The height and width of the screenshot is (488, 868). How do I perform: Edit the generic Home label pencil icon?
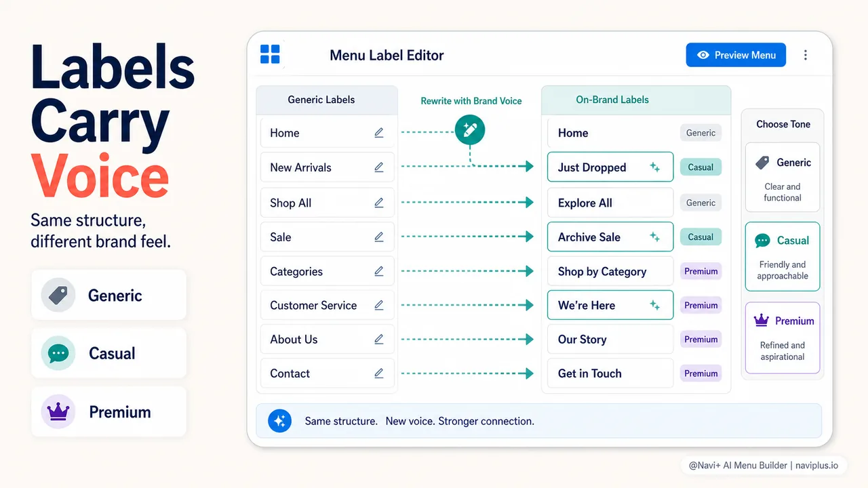(379, 133)
